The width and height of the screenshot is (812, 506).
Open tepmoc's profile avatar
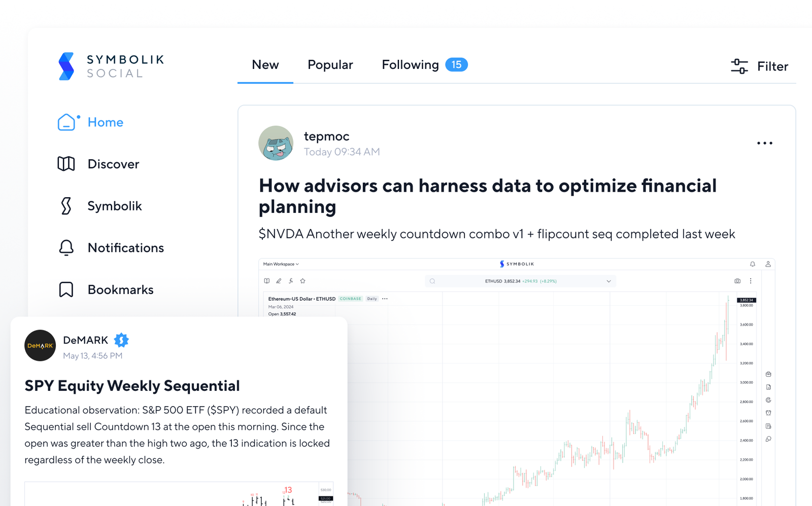(276, 143)
